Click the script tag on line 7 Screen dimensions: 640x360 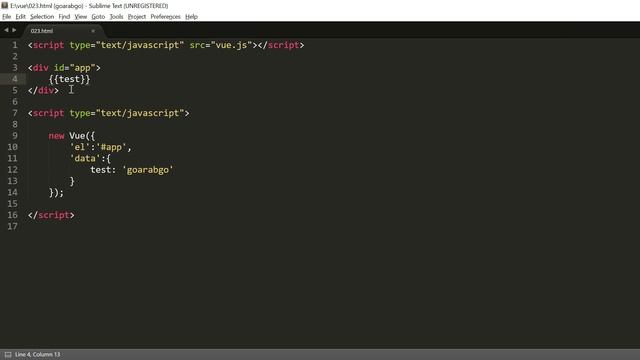coord(109,113)
